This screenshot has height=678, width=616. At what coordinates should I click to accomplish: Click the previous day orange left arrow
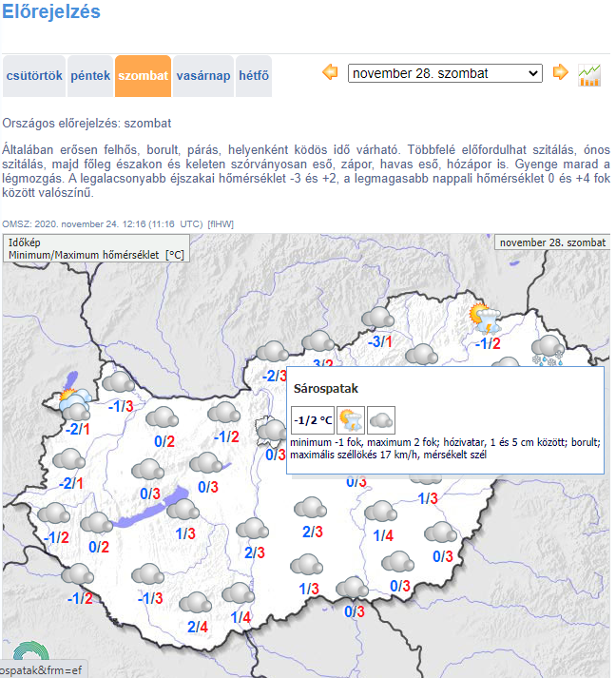(331, 72)
